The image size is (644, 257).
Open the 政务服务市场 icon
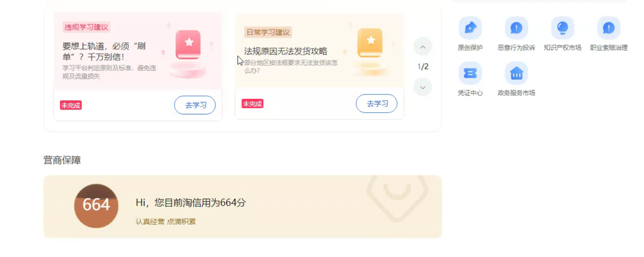pos(516,73)
